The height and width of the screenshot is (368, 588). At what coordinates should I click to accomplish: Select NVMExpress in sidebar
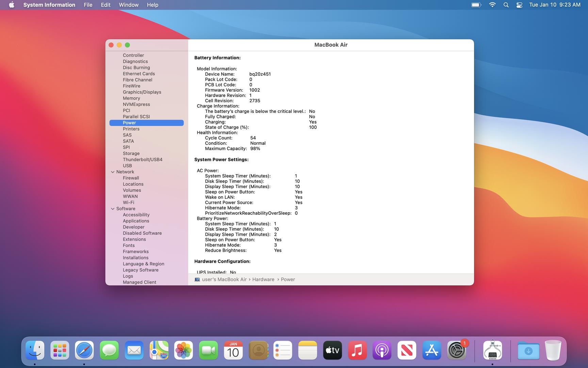pos(136,104)
